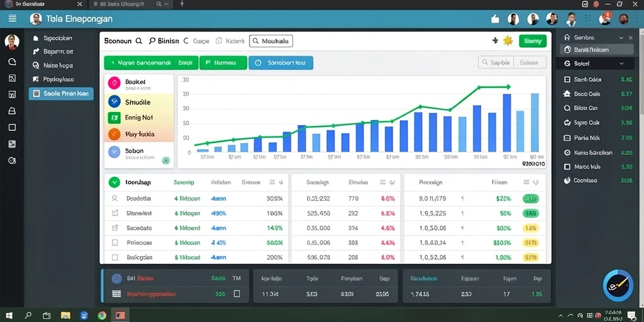Click the yellow pill badge in last Fiisan row
The width and height of the screenshot is (644, 322).
click(x=531, y=257)
